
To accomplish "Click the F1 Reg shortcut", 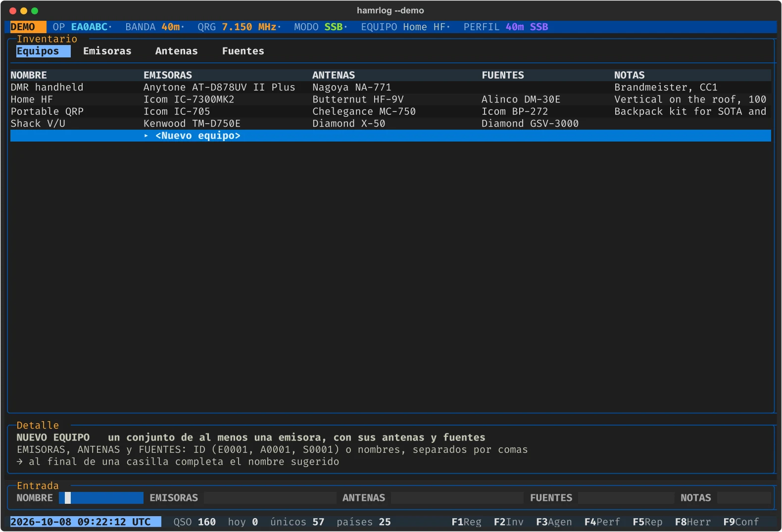I will [x=466, y=522].
